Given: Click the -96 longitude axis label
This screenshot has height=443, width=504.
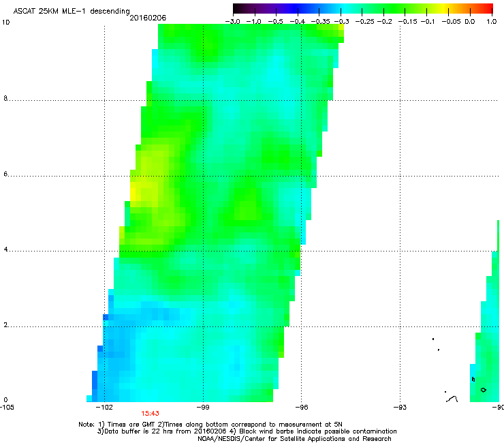Looking at the screenshot, I should (x=302, y=408).
